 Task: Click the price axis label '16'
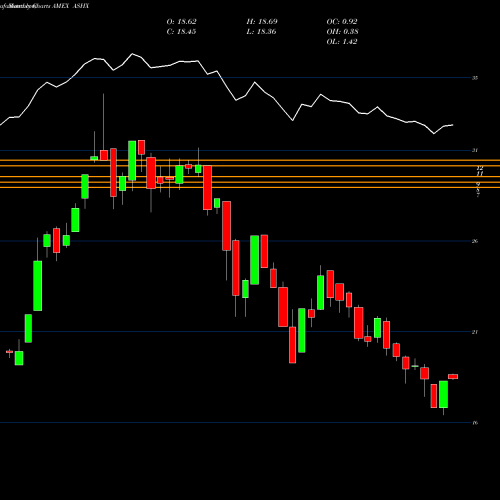coord(475,423)
